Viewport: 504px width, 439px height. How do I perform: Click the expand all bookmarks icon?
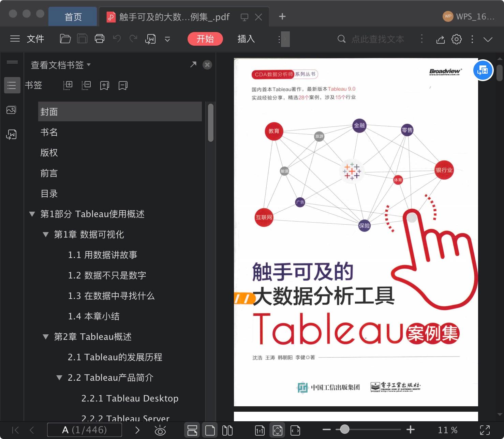[x=68, y=85]
